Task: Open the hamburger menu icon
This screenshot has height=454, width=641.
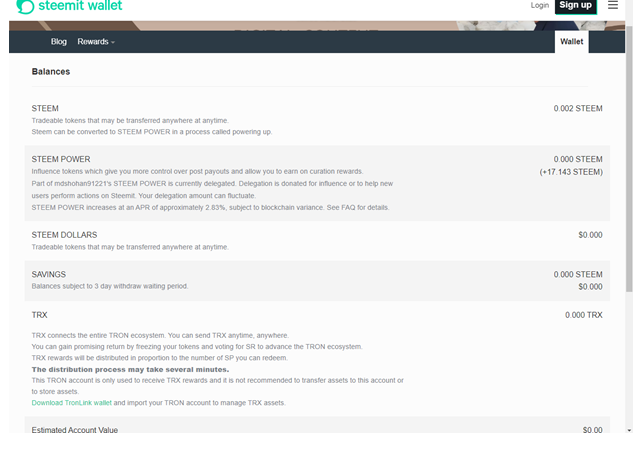Action: (612, 5)
